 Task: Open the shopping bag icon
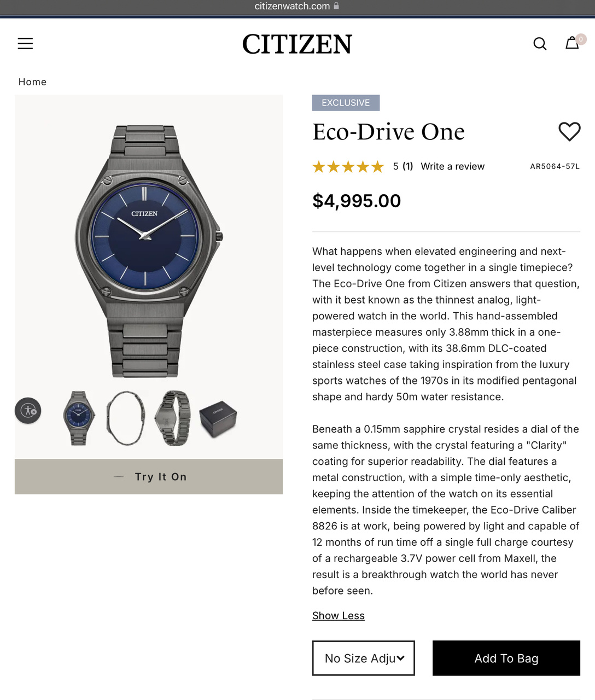pos(572,43)
